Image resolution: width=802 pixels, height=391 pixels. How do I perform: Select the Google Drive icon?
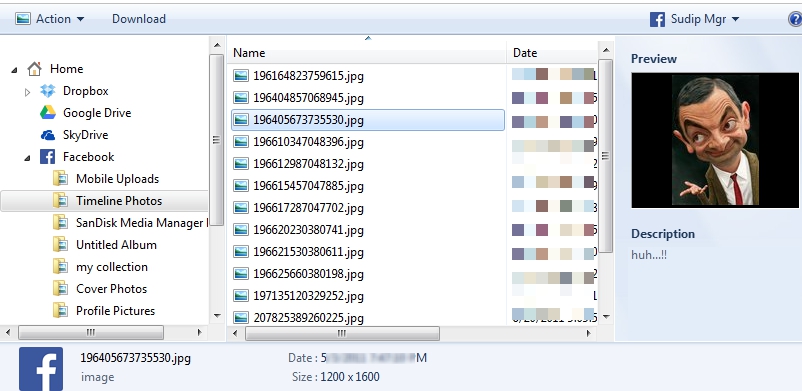coord(48,113)
